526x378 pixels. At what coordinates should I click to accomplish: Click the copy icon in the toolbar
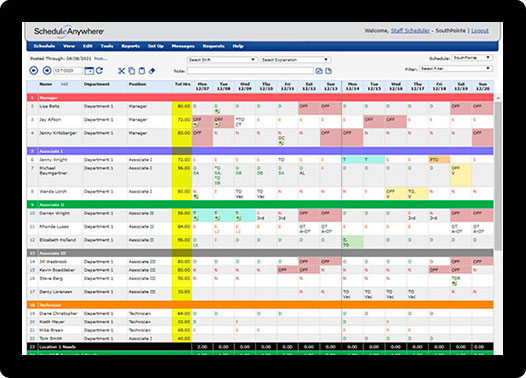pos(132,71)
